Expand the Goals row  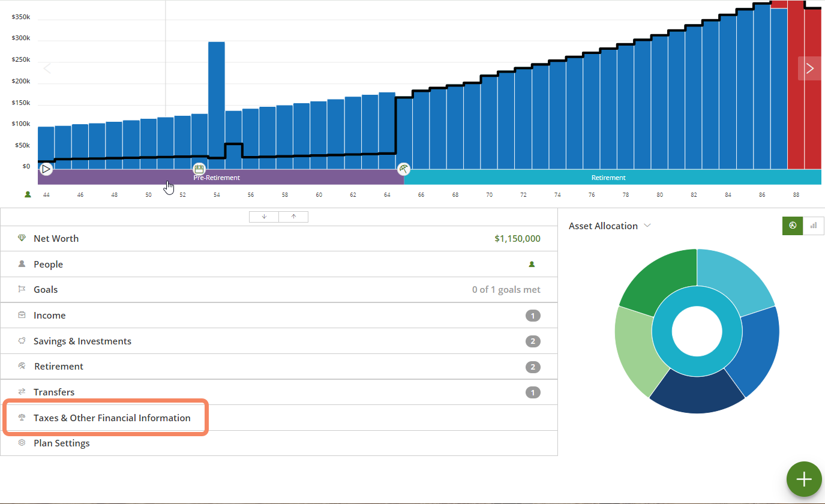tap(46, 290)
